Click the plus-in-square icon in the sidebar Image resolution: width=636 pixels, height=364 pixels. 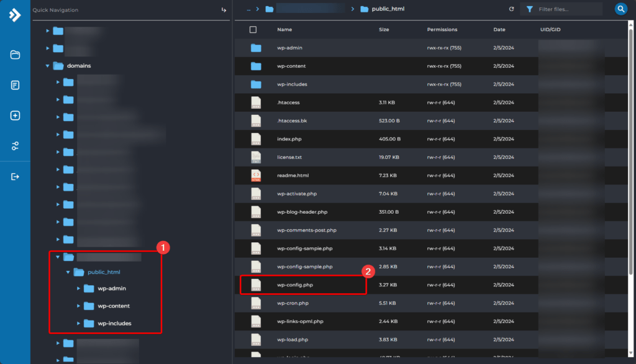pyautogui.click(x=15, y=116)
